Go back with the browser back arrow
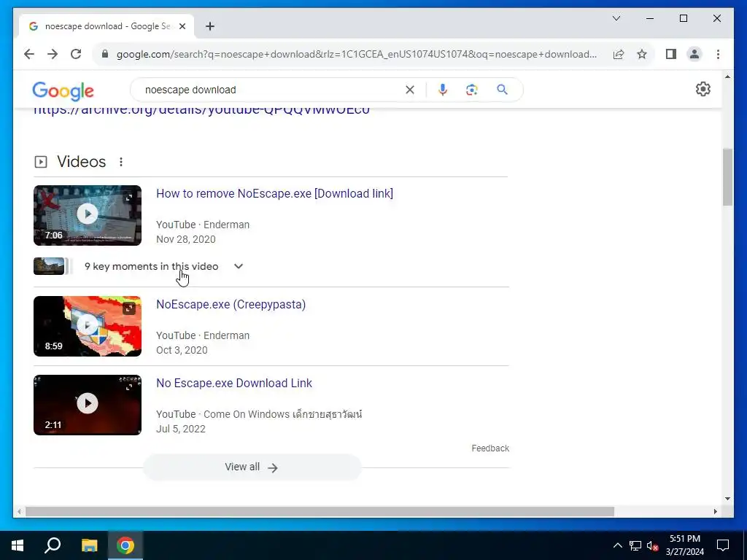Image resolution: width=747 pixels, height=560 pixels. click(x=29, y=54)
